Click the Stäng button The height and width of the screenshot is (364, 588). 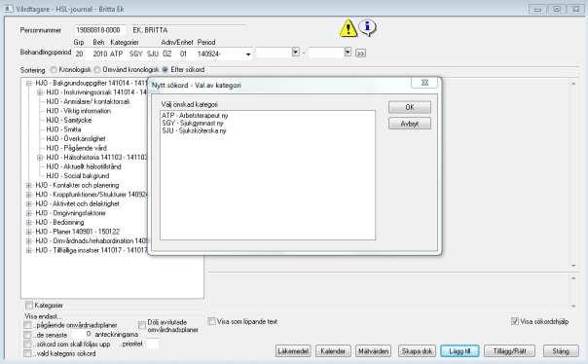[561, 351]
